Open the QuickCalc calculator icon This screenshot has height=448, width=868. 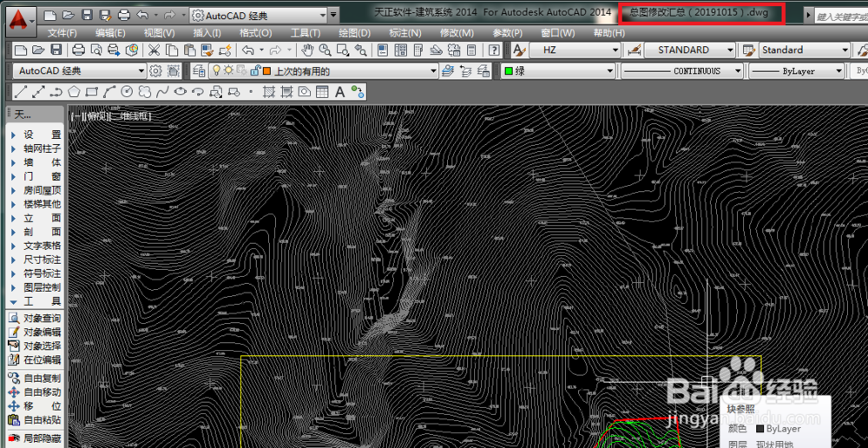pos(471,50)
